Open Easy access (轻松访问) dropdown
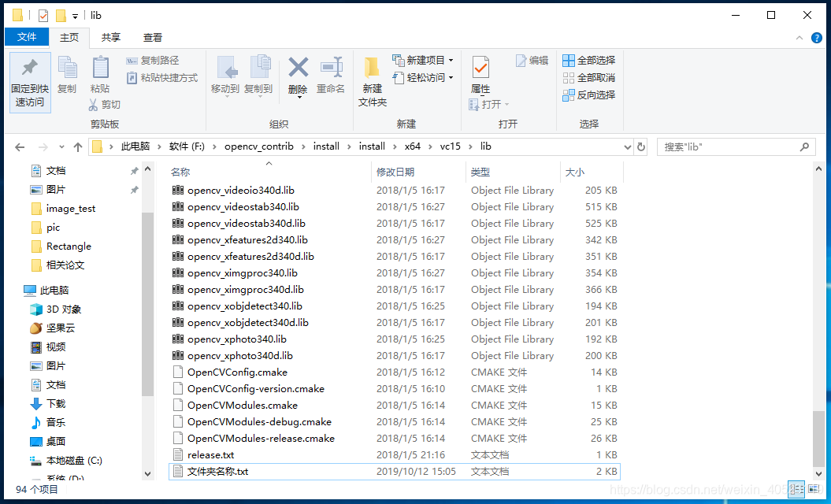Screen dimensions: 831x504 point(423,78)
